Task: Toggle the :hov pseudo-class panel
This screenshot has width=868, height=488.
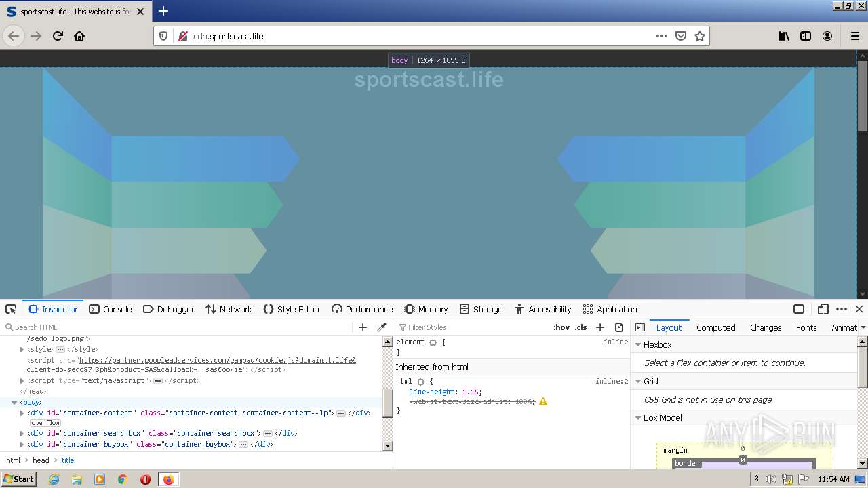Action: click(x=561, y=327)
